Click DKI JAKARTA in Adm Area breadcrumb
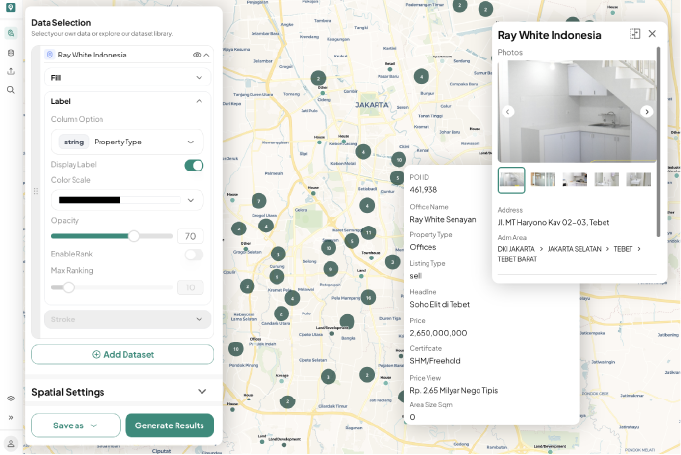 [x=516, y=249]
